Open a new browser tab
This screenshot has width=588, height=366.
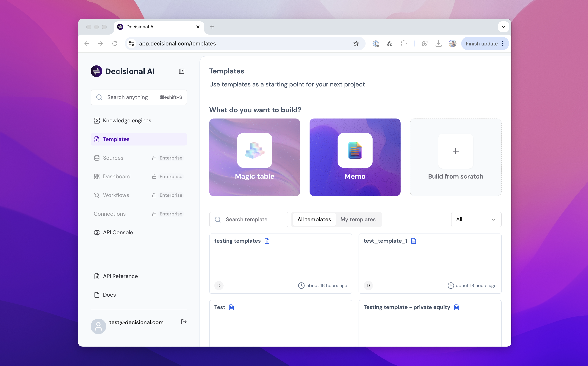[x=212, y=27]
